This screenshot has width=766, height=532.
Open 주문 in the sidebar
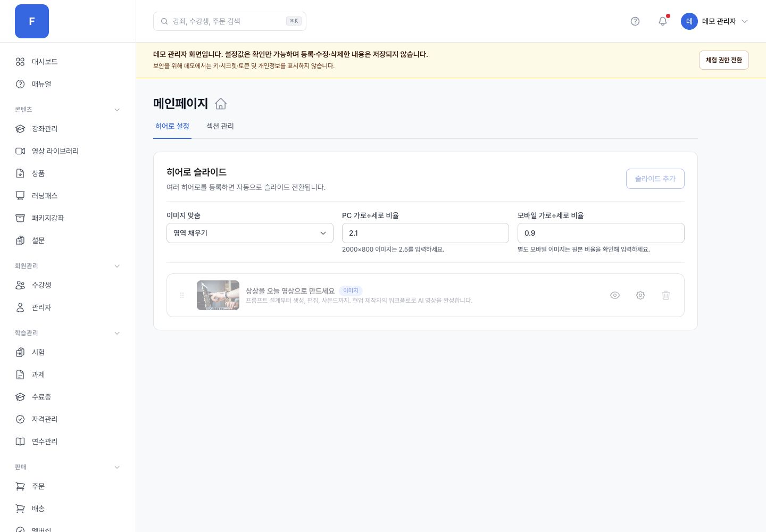pos(68,486)
